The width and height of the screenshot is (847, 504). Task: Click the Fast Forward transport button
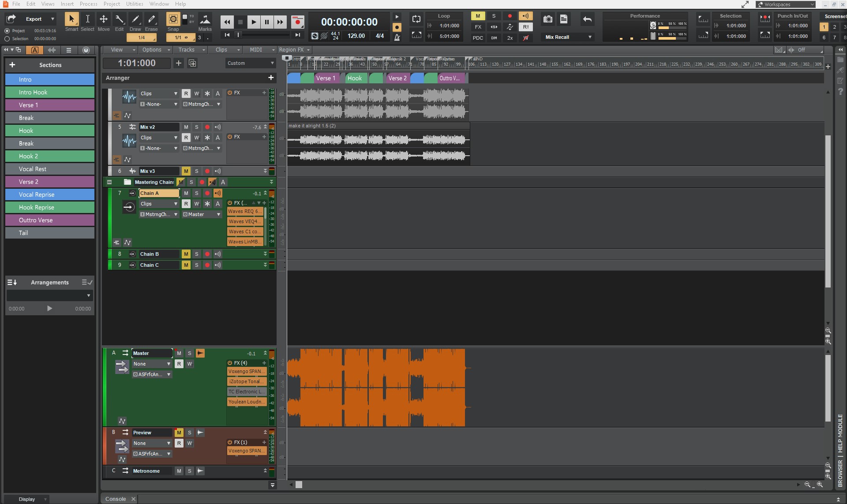[x=280, y=22]
